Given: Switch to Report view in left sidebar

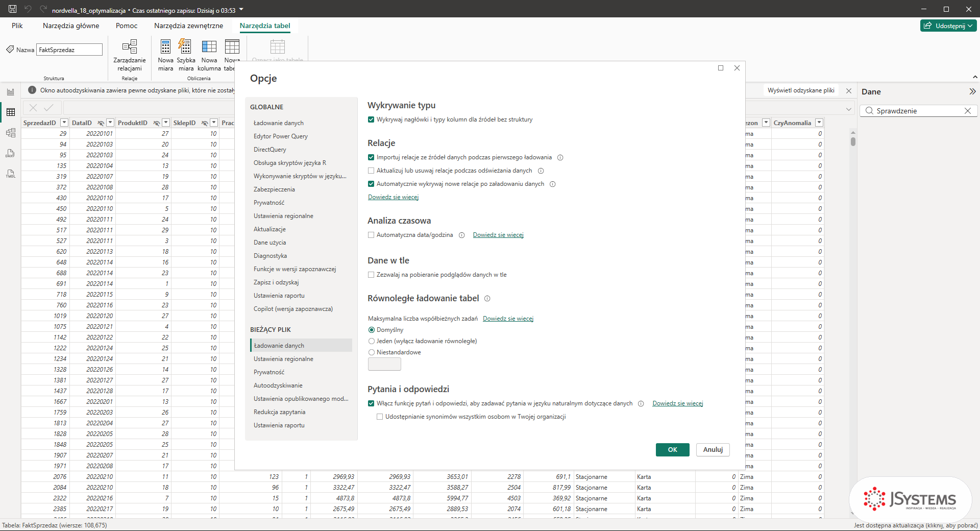Looking at the screenshot, I should pyautogui.click(x=11, y=92).
